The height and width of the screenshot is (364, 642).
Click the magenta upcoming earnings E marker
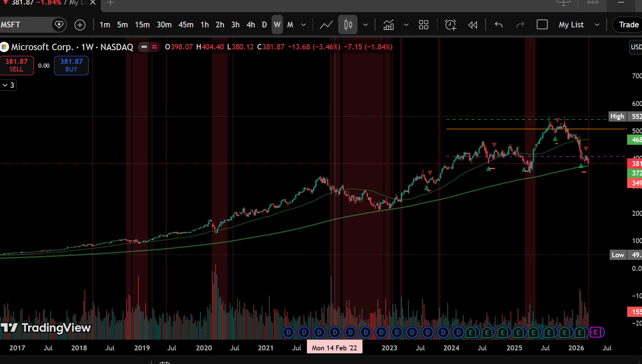(x=596, y=332)
